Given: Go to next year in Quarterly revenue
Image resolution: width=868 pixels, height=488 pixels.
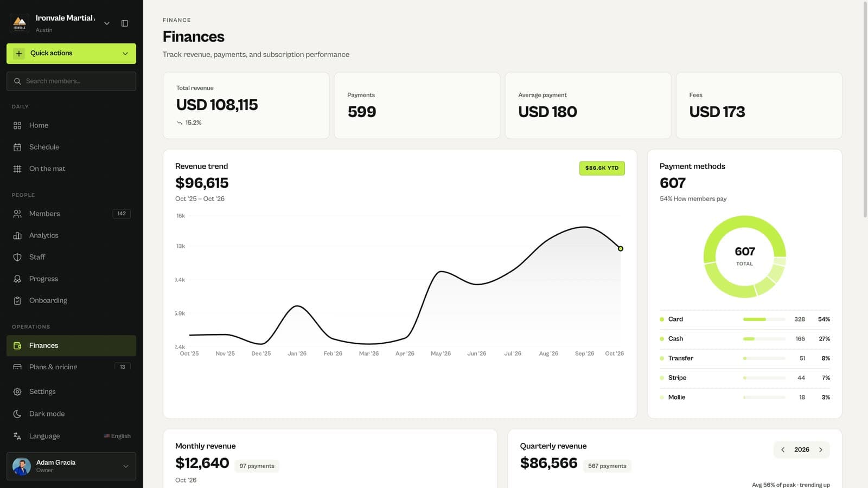Looking at the screenshot, I should coord(821,450).
